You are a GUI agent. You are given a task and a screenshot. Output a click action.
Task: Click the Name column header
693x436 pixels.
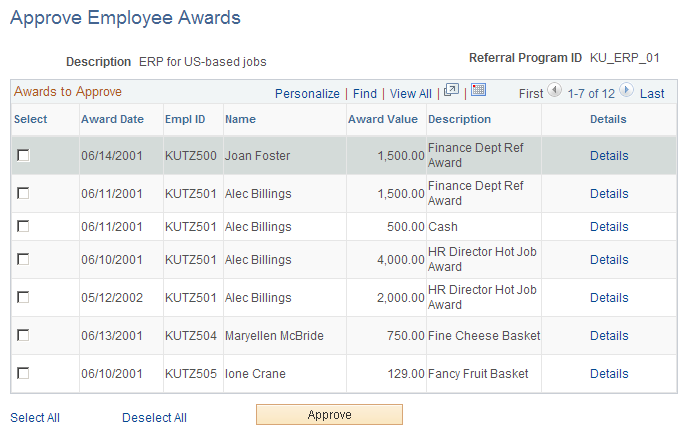coord(240,119)
